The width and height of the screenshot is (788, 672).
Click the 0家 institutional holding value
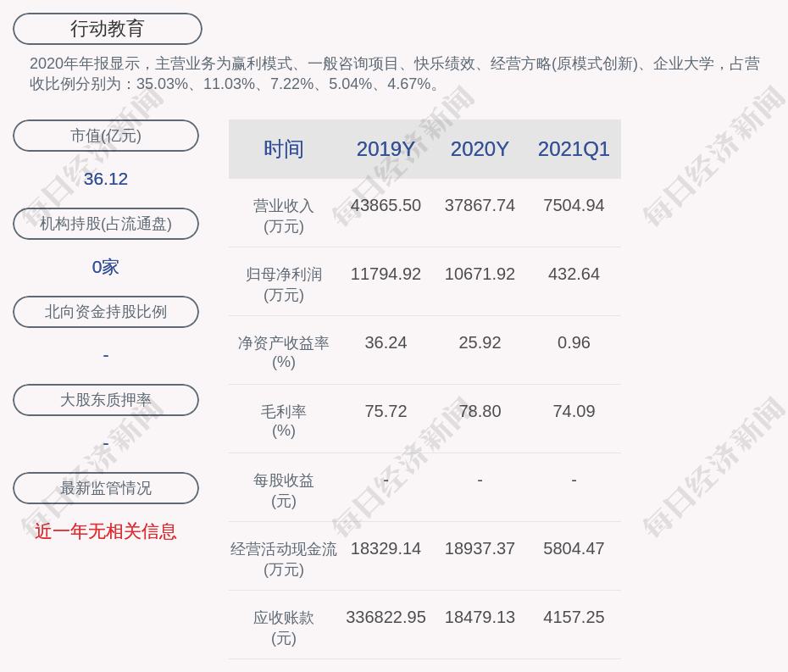click(106, 267)
